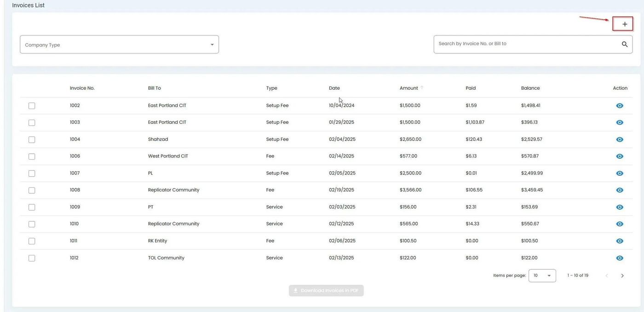Image resolution: width=644 pixels, height=312 pixels.
Task: Click Replicator Community on invoice 1008
Action: (173, 190)
